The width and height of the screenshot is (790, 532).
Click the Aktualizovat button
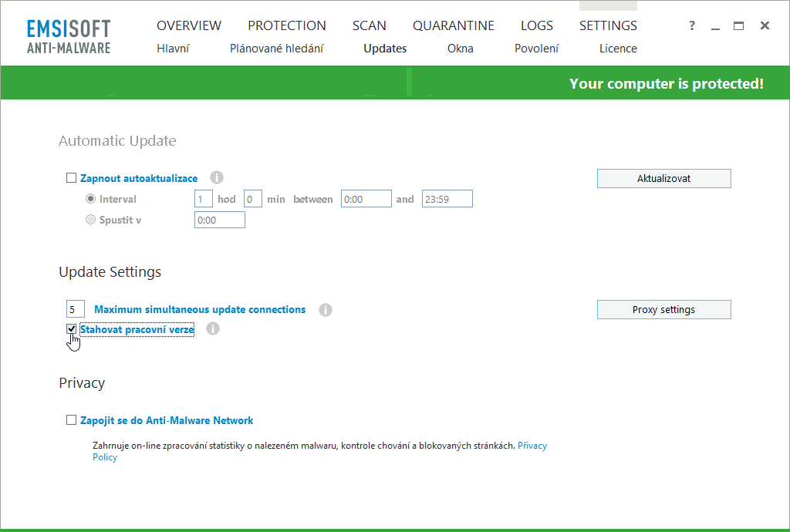pyautogui.click(x=664, y=178)
